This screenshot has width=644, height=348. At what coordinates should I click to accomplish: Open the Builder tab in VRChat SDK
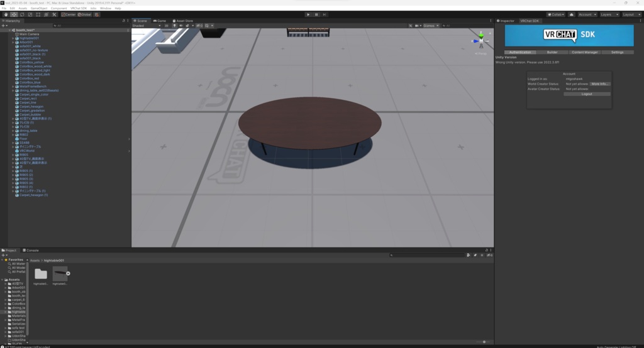point(552,52)
